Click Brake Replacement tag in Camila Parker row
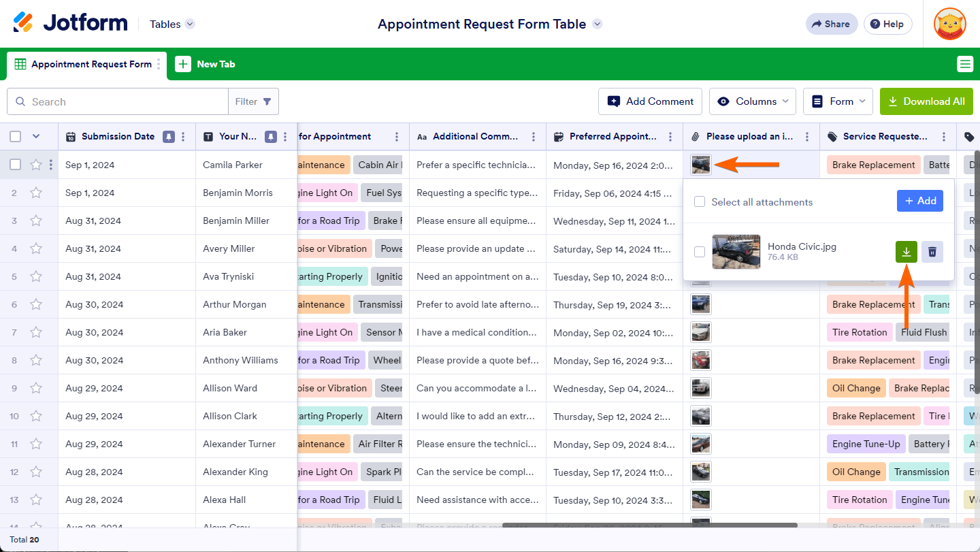The width and height of the screenshot is (980, 552). 873,165
